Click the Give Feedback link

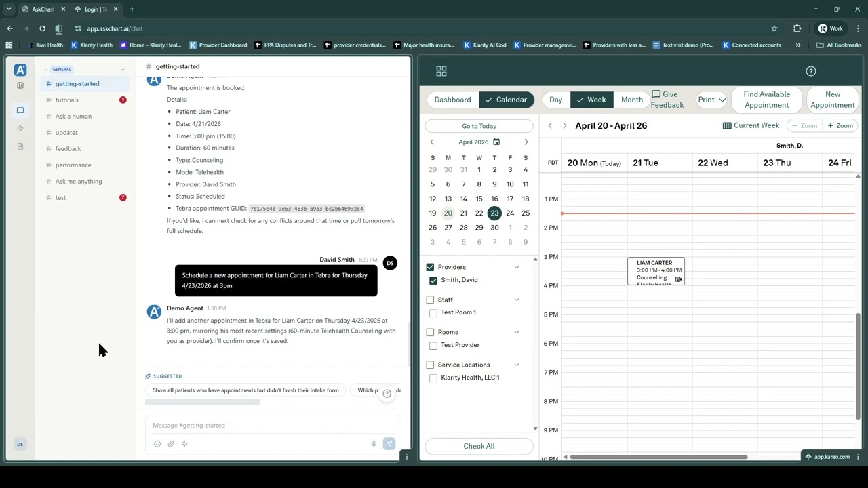tap(667, 100)
